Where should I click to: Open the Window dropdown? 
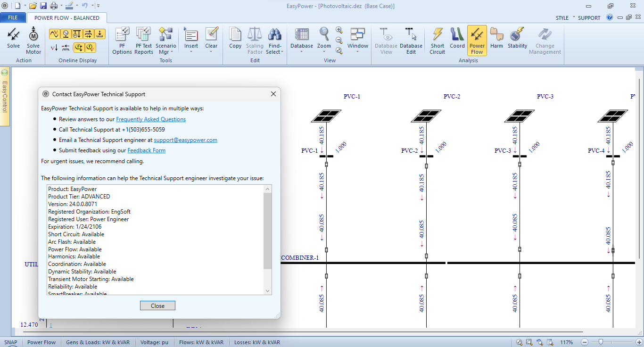(x=358, y=40)
